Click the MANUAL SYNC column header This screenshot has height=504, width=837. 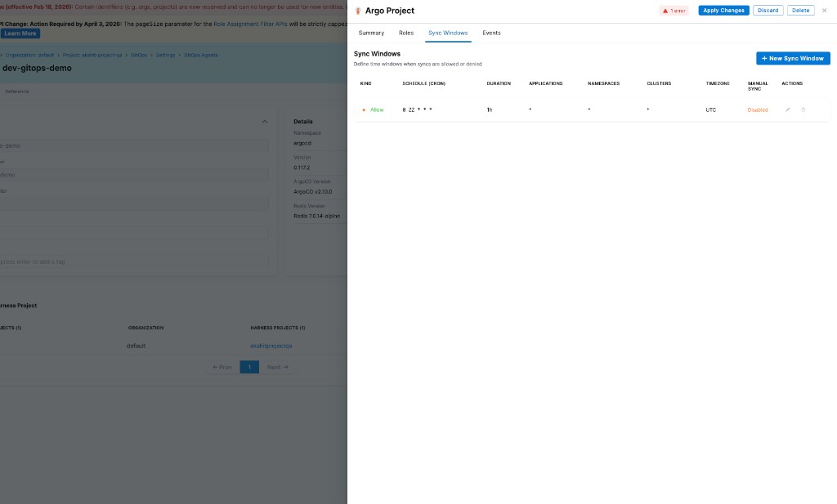[x=758, y=86]
